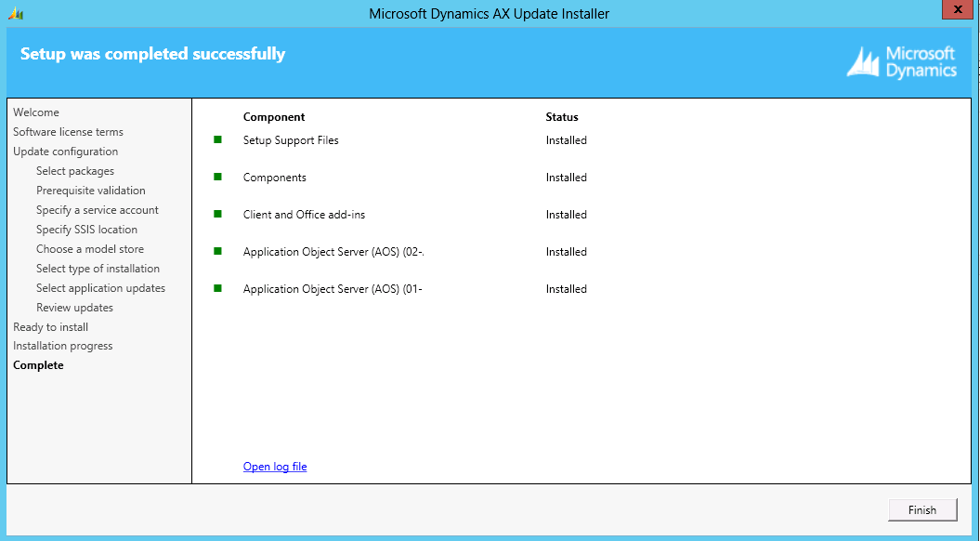This screenshot has height=541, width=980.
Task: Open the Software license terms step
Action: [x=66, y=131]
